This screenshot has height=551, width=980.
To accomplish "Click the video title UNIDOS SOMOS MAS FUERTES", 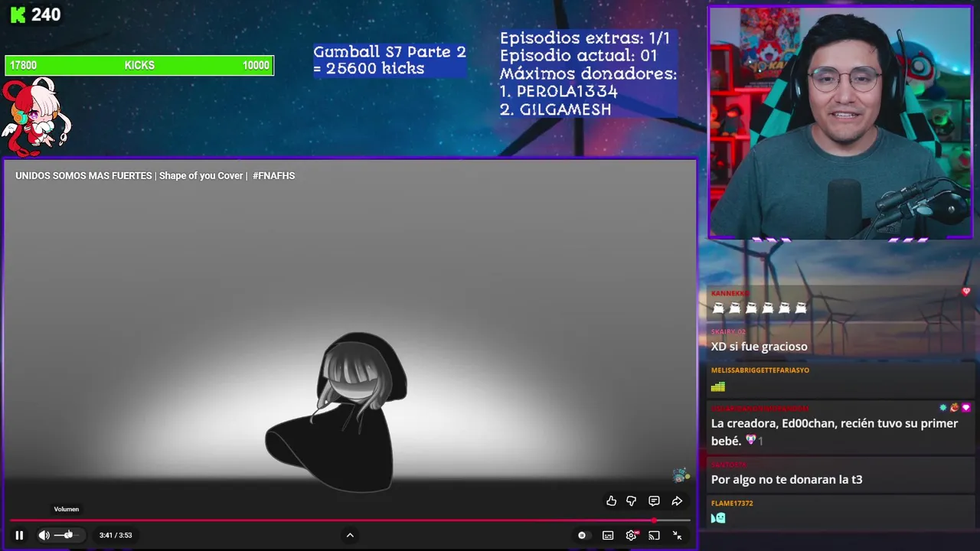I will point(83,176).
